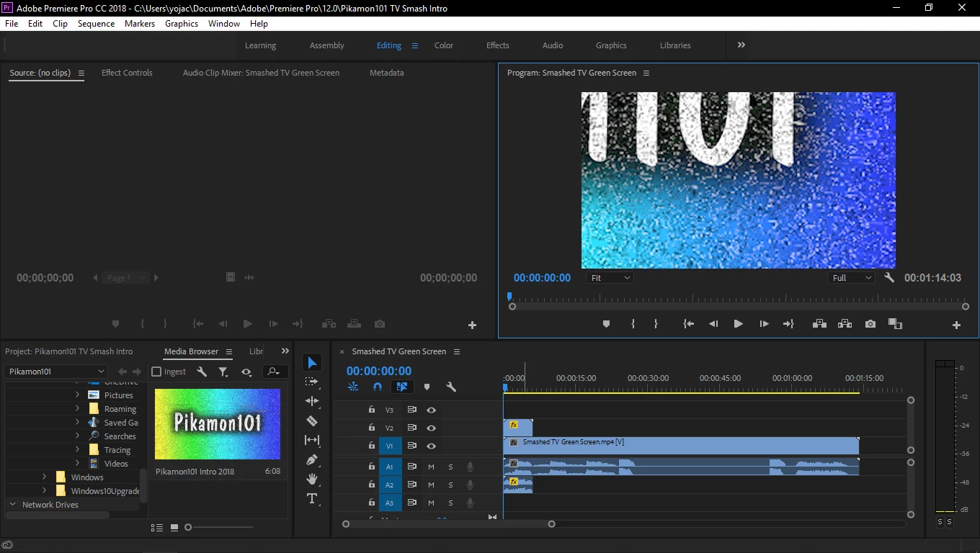980x553 pixels.
Task: Mark In in Program monitor
Action: [633, 324]
